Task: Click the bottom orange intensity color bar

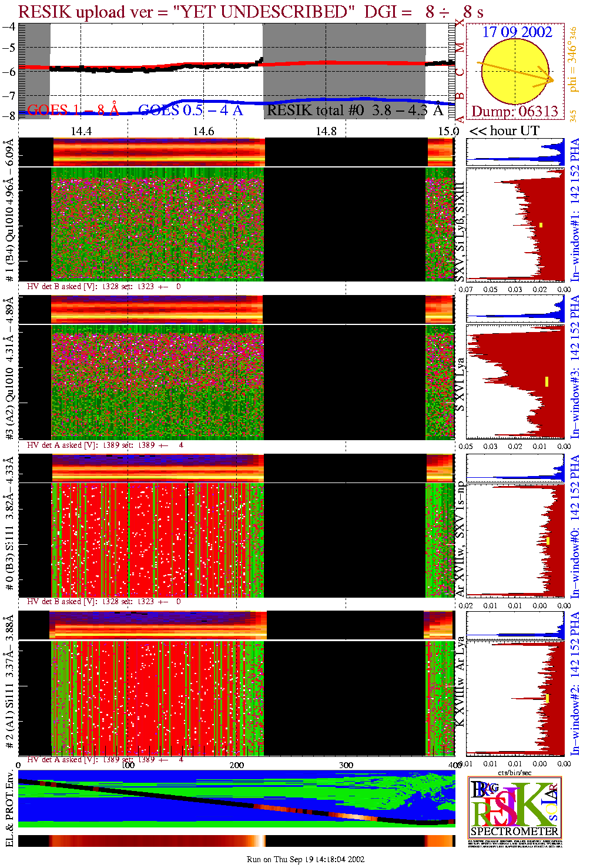Action: click(236, 841)
